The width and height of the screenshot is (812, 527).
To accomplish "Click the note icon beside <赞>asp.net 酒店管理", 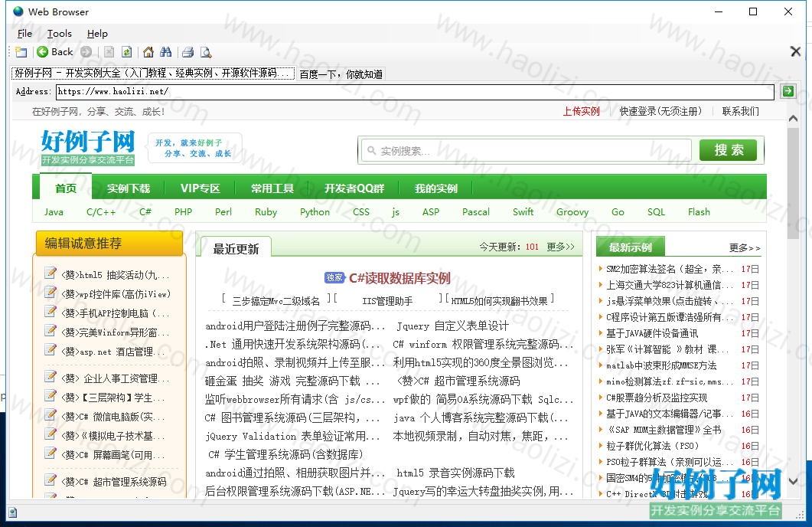I will (x=51, y=350).
